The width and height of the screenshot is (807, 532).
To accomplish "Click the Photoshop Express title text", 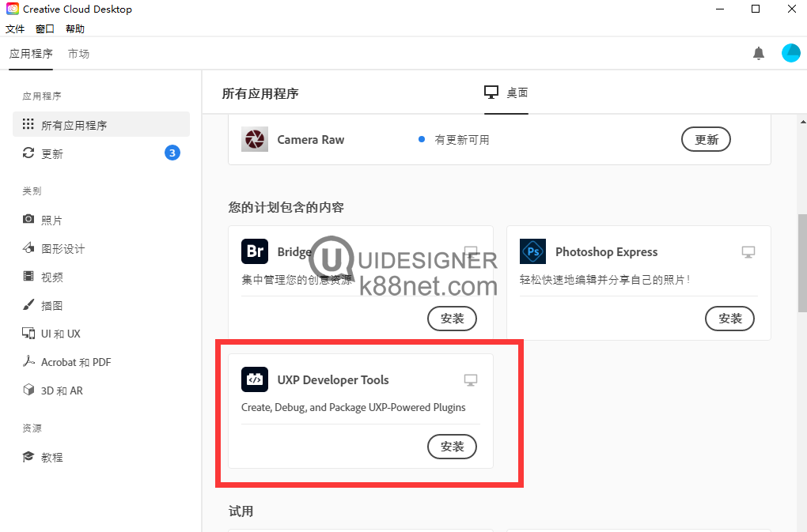I will tap(606, 252).
